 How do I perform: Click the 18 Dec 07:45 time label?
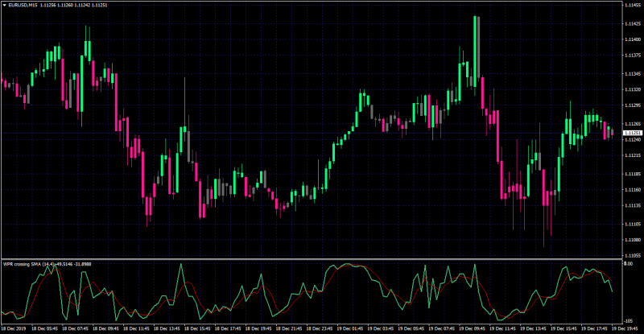point(75,328)
